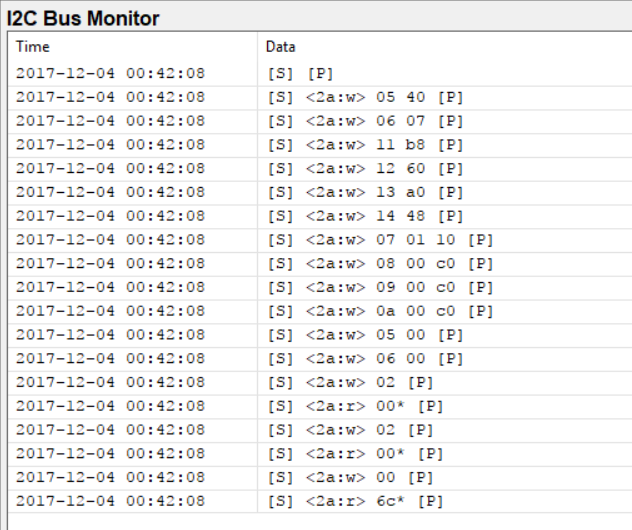This screenshot has width=632, height=530.
Task: Select the write row with data 05 40
Action: pyautogui.click(x=365, y=98)
